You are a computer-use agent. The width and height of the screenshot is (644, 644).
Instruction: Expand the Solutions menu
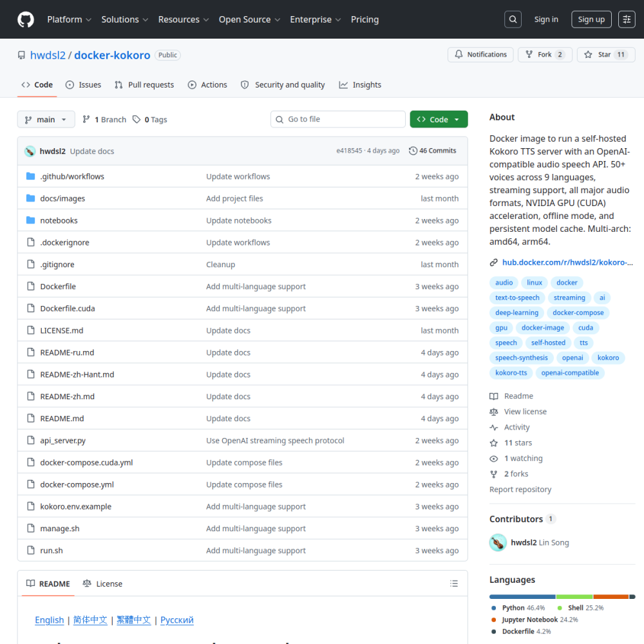click(124, 19)
